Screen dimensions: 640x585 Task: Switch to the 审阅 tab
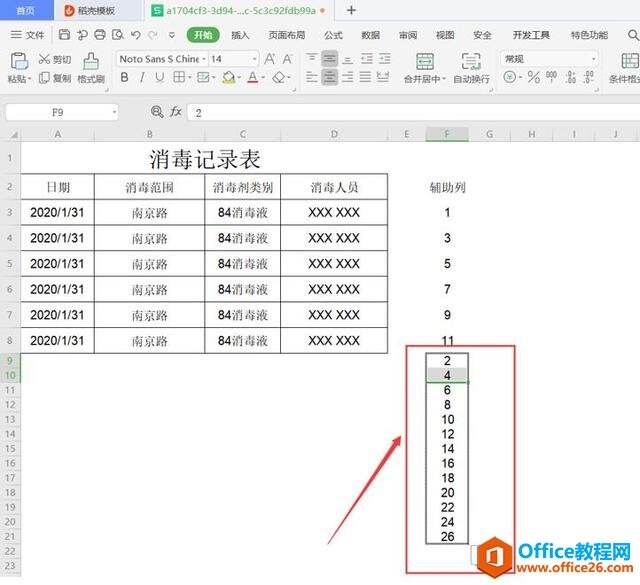tap(408, 35)
